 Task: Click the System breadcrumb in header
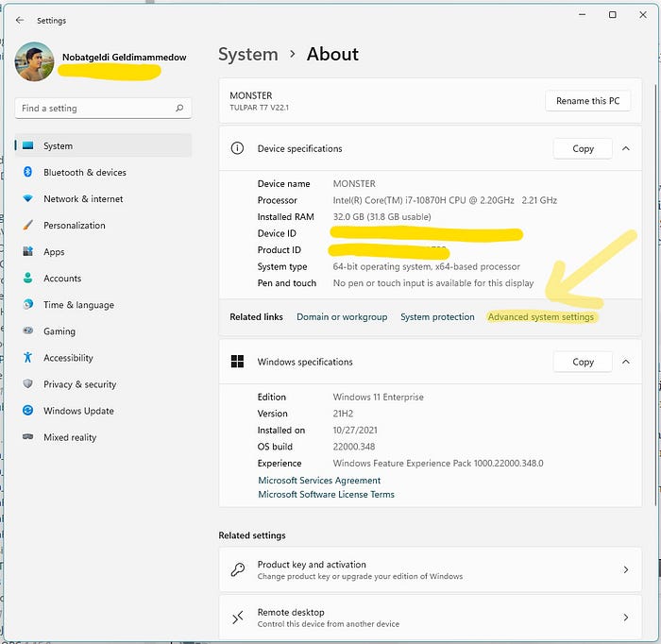pyautogui.click(x=247, y=55)
